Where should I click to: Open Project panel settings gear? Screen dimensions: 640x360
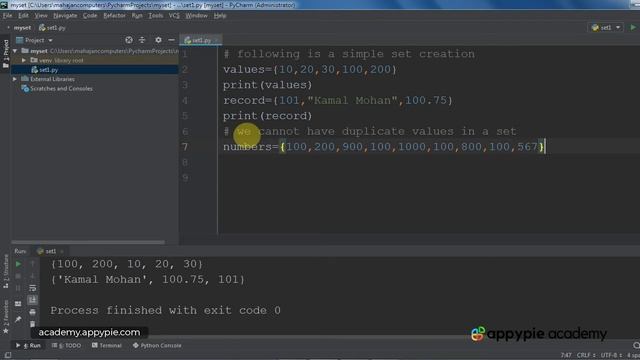[158, 40]
